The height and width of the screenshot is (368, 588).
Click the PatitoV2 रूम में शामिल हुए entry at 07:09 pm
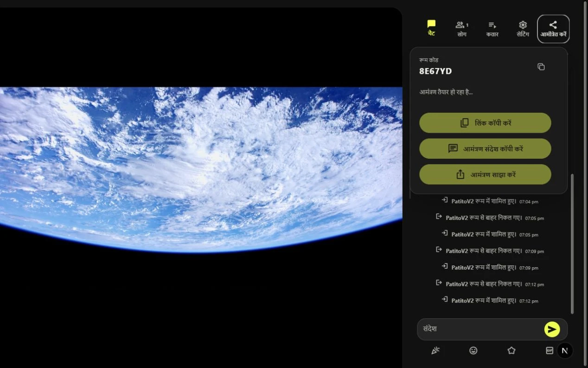[490, 267]
